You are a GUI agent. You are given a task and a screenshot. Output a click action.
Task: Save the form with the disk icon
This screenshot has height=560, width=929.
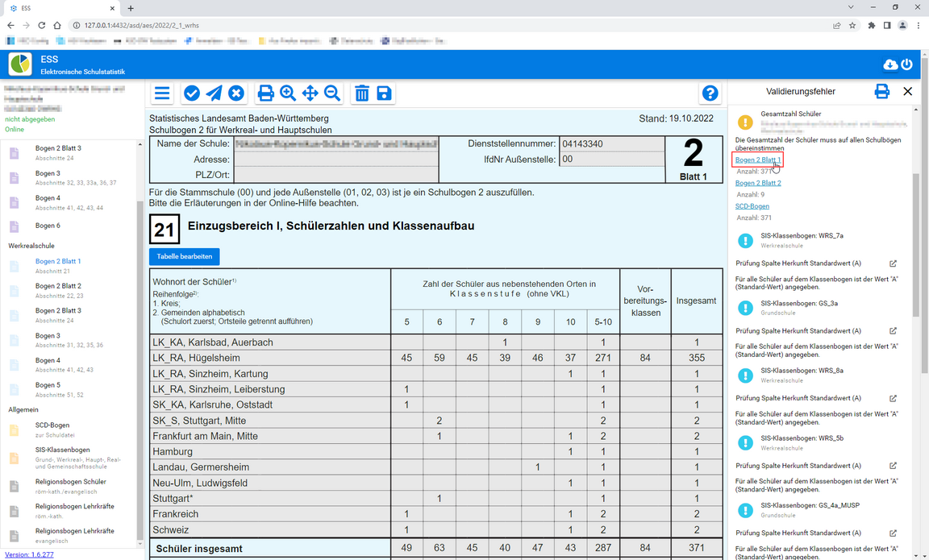384,93
